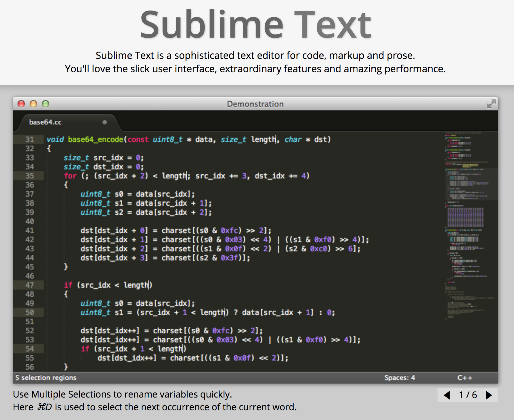Click the fullscreen expand icon in Demonstration window
The width and height of the screenshot is (514, 420).
[491, 104]
